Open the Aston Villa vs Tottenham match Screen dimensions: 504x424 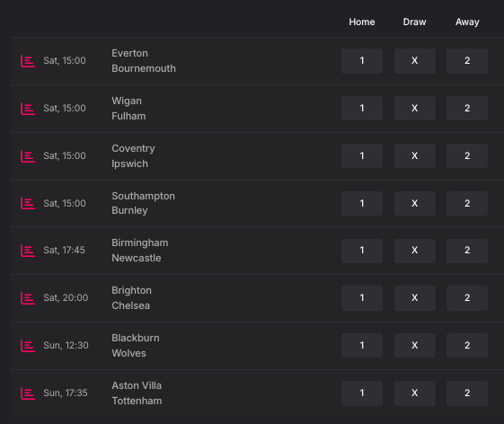click(x=137, y=393)
